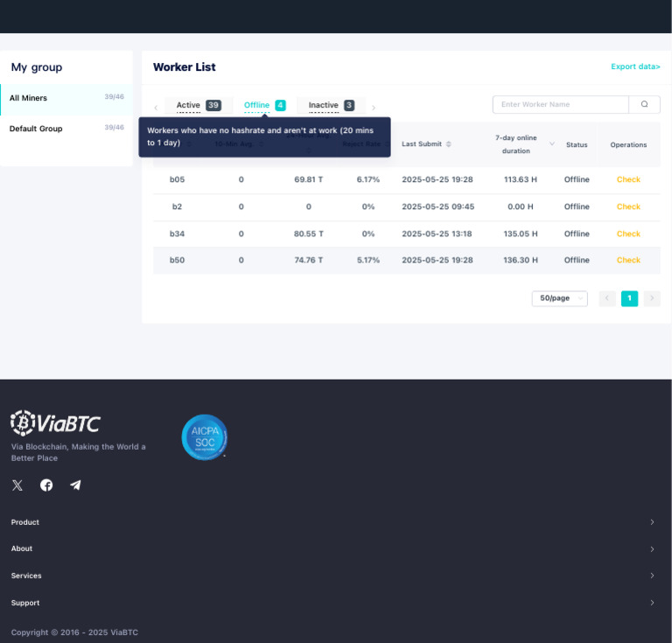Viewport: 672px width, 643px height.
Task: Click hashrate value 80.55 T
Action: coord(309,234)
